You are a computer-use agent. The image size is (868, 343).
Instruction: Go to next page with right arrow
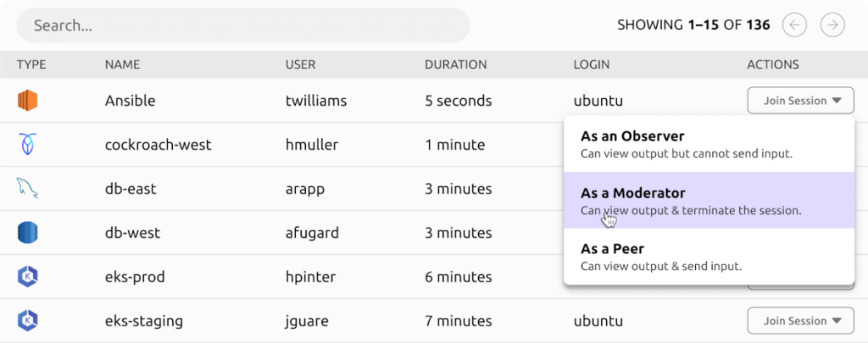tap(832, 25)
